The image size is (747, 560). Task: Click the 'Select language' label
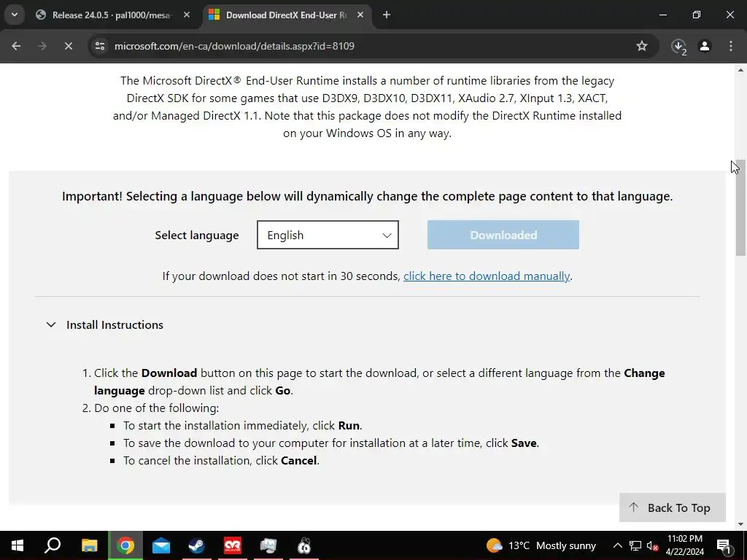click(197, 236)
